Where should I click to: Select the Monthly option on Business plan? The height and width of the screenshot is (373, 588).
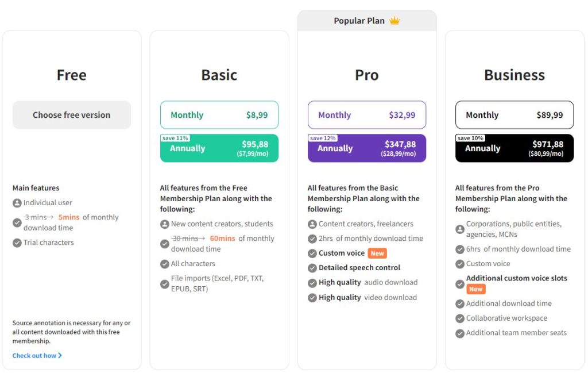(x=514, y=114)
